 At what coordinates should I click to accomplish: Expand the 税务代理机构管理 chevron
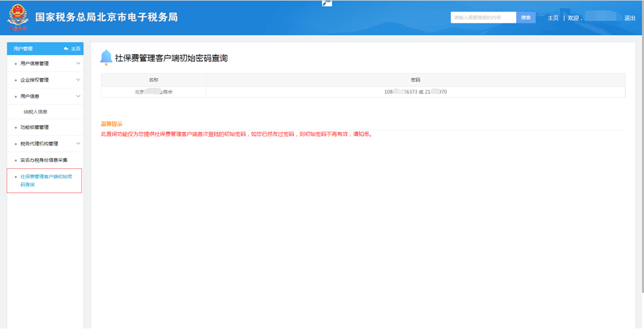78,144
